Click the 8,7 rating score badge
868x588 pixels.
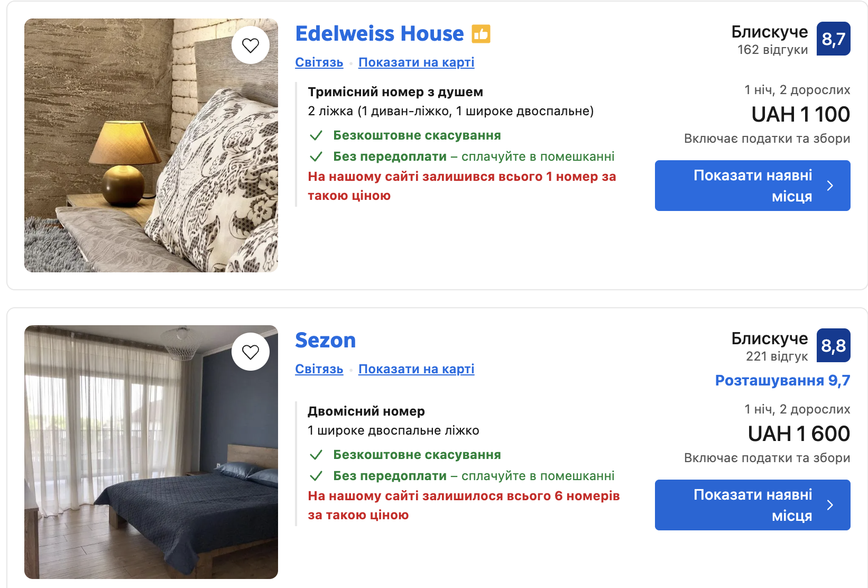(833, 39)
